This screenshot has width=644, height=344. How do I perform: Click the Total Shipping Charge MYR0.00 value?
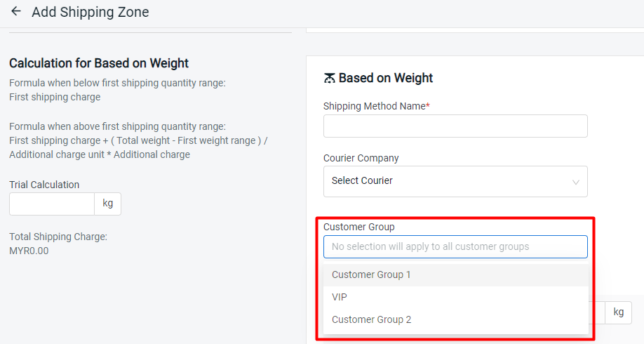coord(29,251)
